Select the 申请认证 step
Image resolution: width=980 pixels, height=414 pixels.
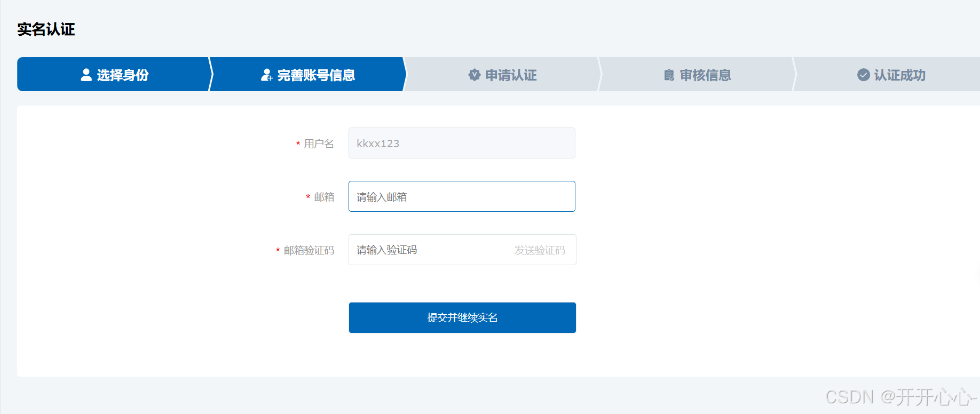[502, 74]
